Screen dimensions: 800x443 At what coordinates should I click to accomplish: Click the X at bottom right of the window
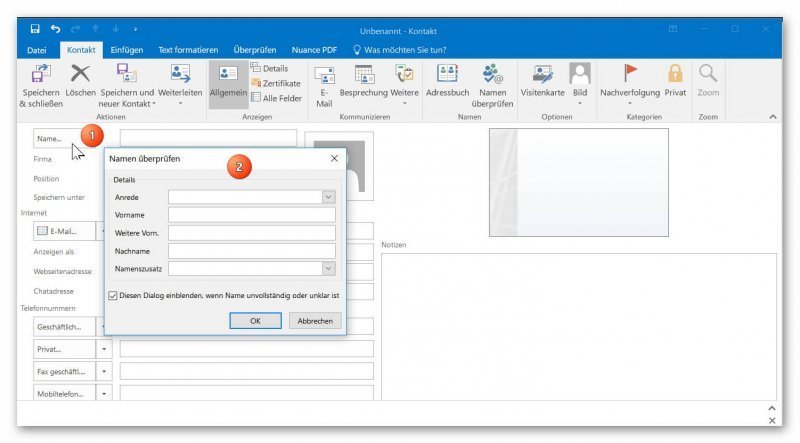[x=772, y=420]
